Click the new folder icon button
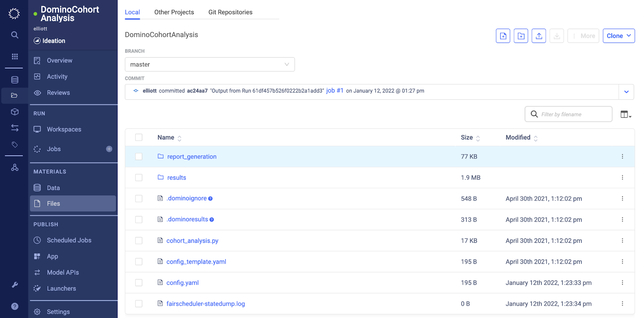Image resolution: width=644 pixels, height=318 pixels. 521,36
